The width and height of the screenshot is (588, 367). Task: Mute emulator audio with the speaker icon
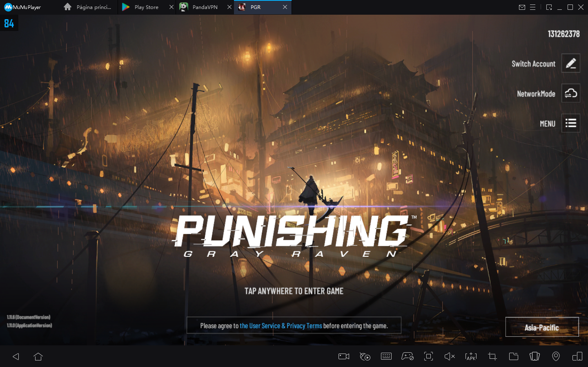click(450, 356)
